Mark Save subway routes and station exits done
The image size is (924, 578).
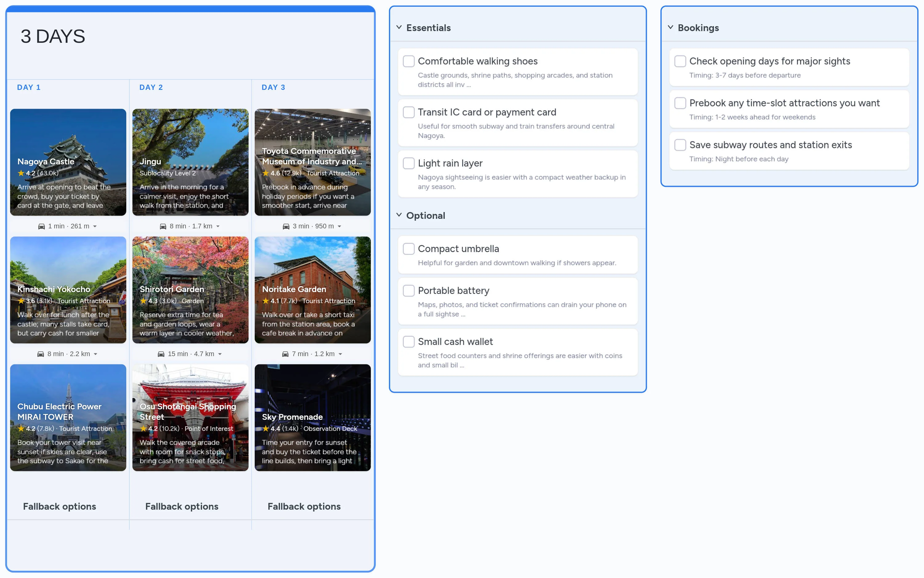click(680, 145)
